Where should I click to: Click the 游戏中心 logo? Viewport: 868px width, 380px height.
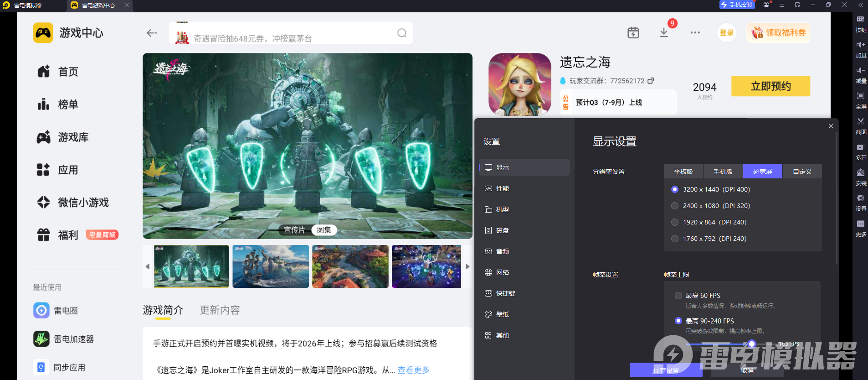43,33
